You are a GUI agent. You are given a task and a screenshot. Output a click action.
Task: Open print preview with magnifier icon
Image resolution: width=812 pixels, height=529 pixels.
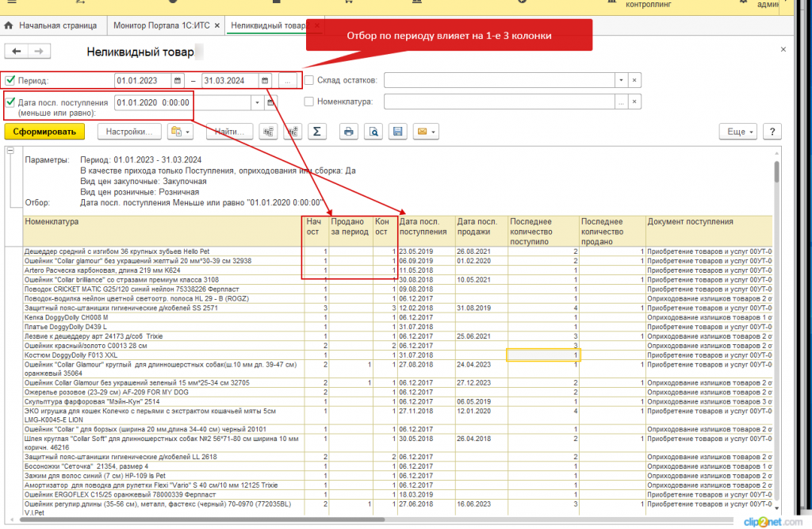click(373, 132)
